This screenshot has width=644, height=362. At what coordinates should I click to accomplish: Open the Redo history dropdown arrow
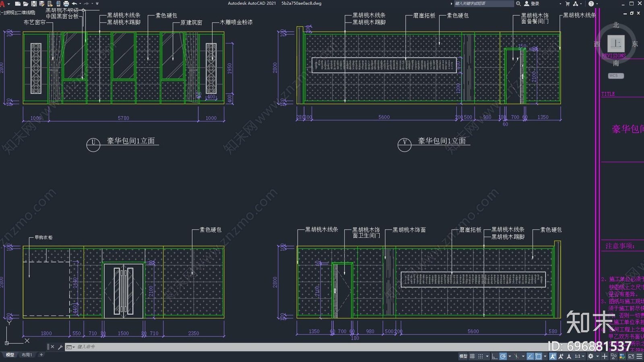pyautogui.click(x=92, y=4)
